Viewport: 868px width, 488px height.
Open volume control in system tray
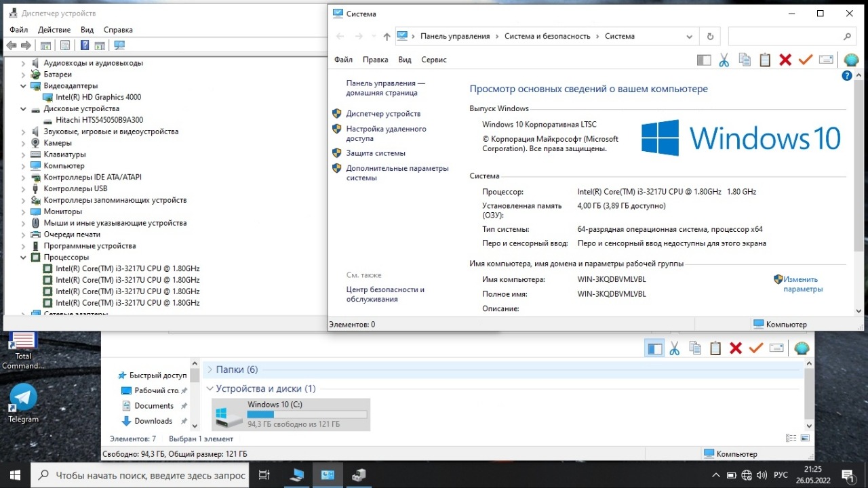(761, 475)
